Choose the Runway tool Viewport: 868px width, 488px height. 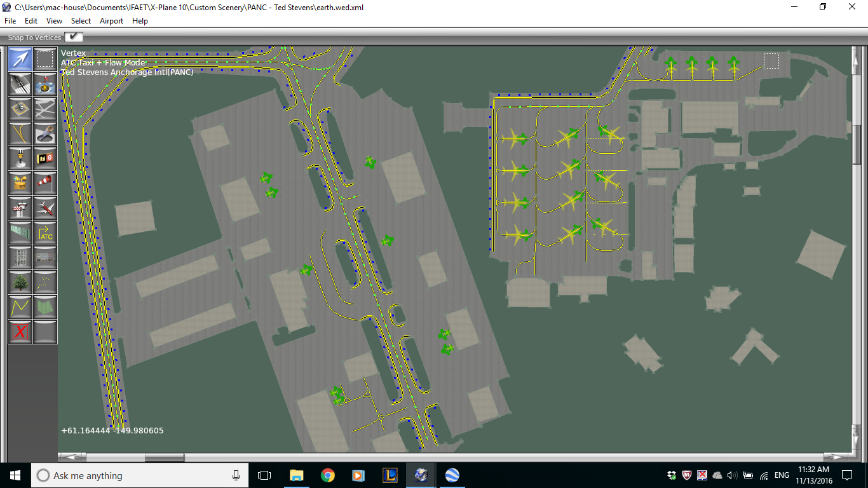coord(20,84)
